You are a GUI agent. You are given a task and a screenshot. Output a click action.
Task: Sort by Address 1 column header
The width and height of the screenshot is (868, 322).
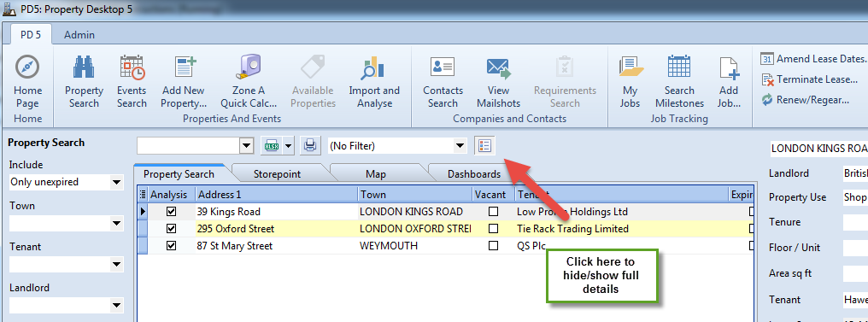[277, 195]
